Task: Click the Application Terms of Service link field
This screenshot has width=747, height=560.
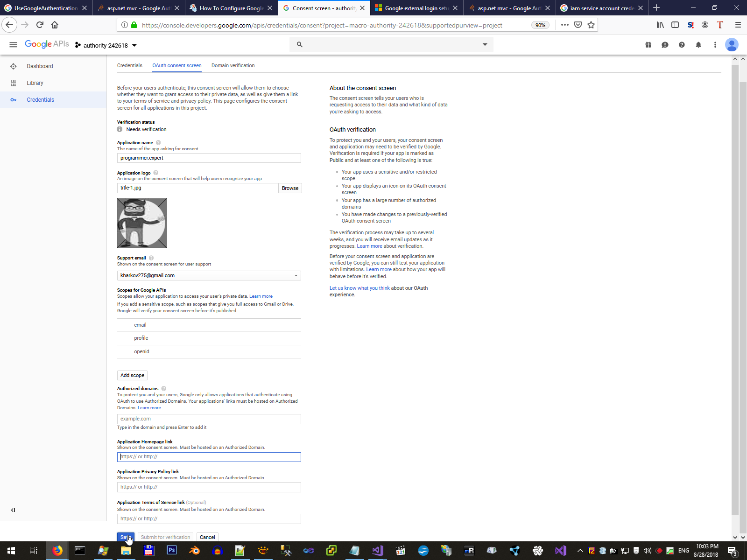Action: (209, 519)
